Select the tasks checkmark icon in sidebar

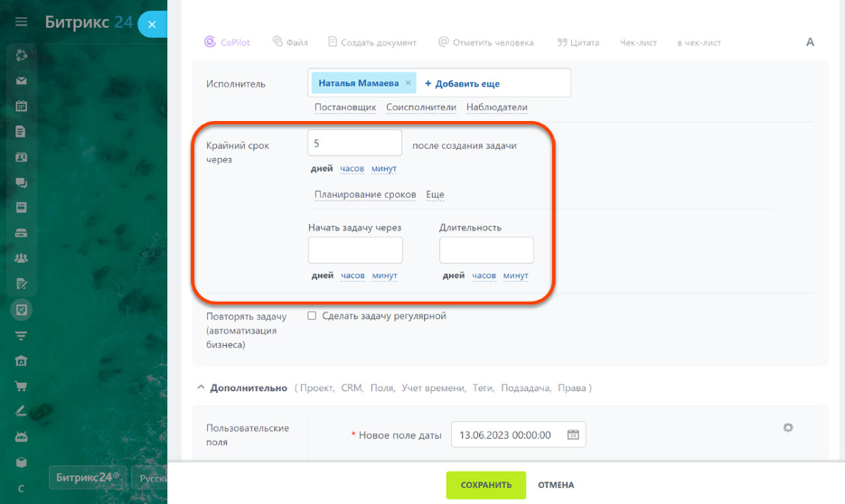click(22, 310)
